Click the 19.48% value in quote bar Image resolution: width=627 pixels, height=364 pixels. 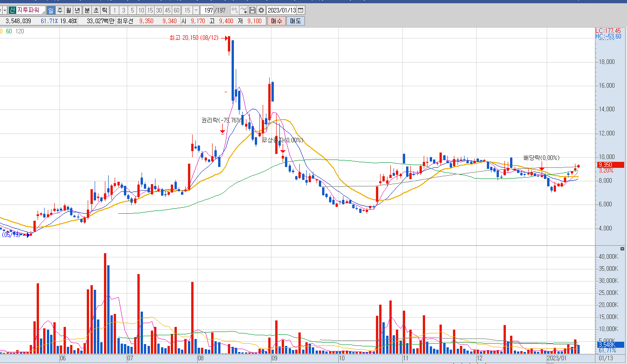[69, 21]
